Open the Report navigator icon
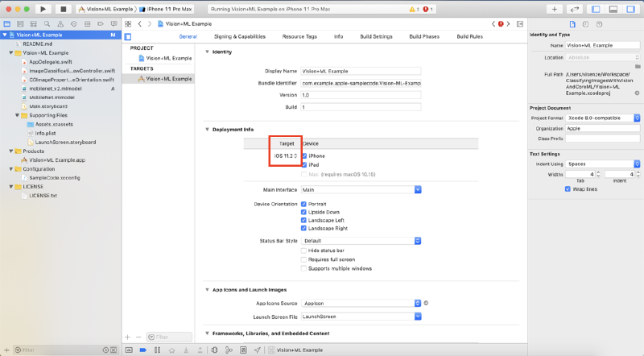 (114, 24)
